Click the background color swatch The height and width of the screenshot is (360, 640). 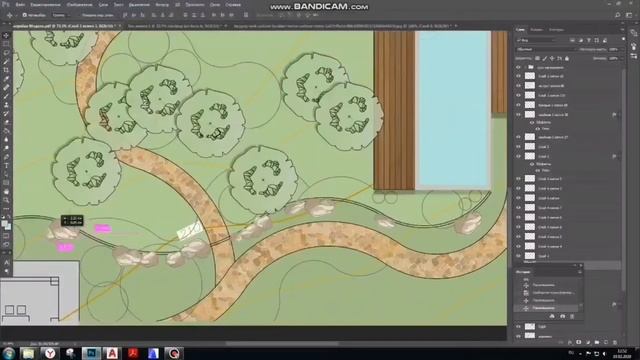click(8, 227)
